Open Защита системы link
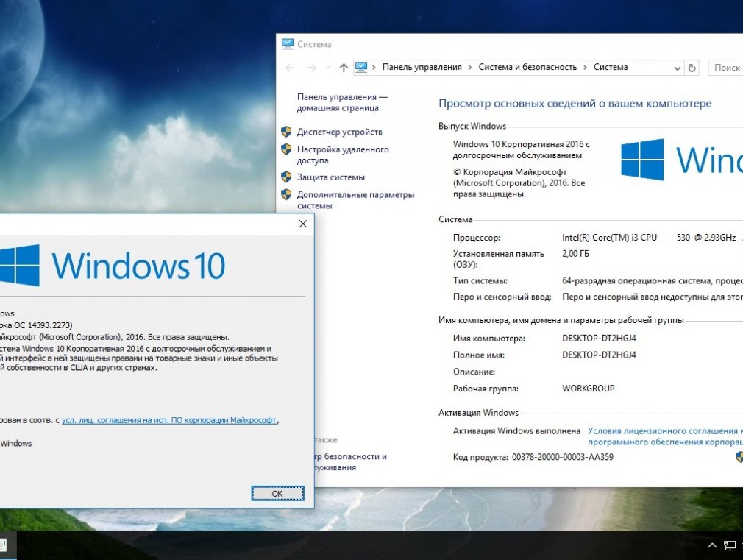The height and width of the screenshot is (560, 743). (x=331, y=177)
